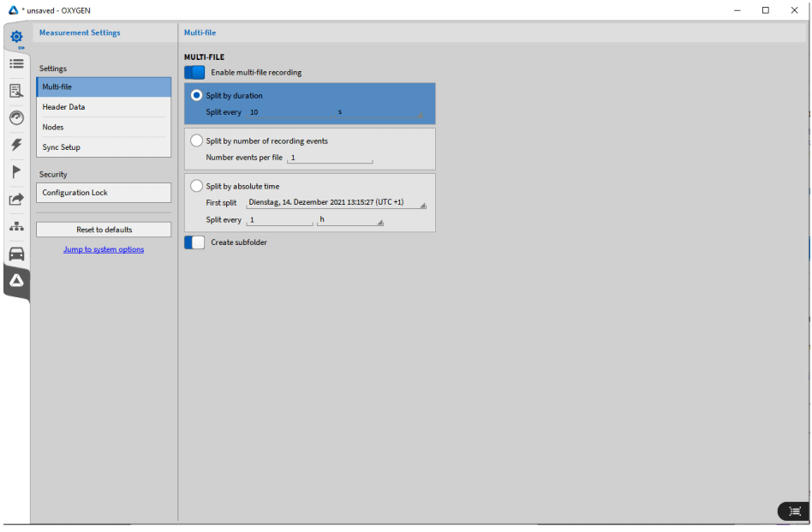Follow the Jump to system options link
Viewport: 812px width, 532px height.
tap(104, 249)
